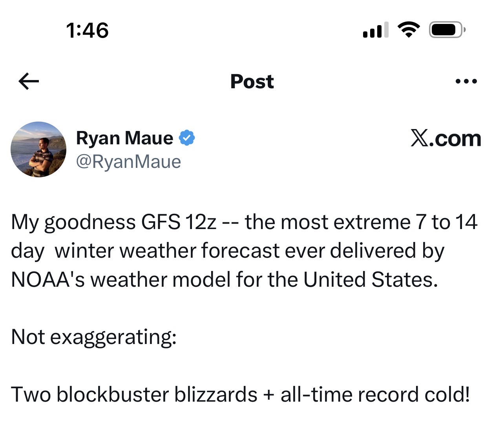Image resolution: width=504 pixels, height=424 pixels.
Task: Open the three-dot more options menu
Action: click(x=466, y=82)
